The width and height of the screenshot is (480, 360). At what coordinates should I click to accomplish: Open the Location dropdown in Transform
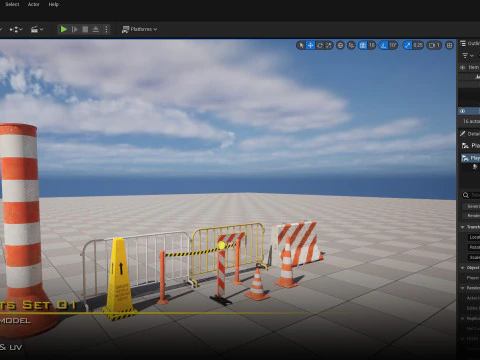(x=474, y=237)
